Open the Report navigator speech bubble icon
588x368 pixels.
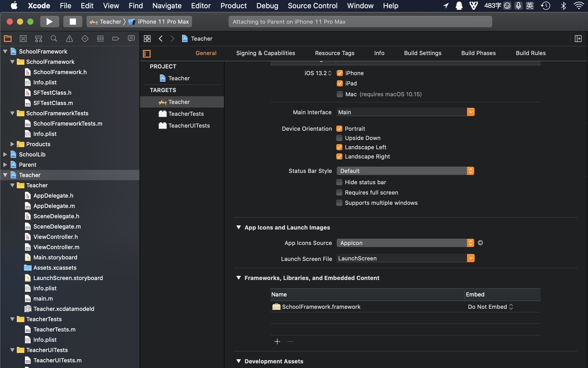point(131,39)
